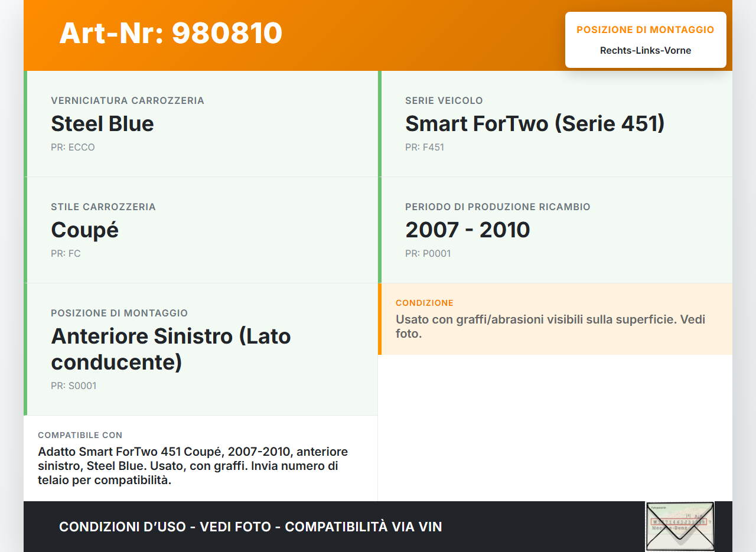Click Anteriore Sinistro (Lato conducente) value
756x552 pixels.
tap(171, 349)
